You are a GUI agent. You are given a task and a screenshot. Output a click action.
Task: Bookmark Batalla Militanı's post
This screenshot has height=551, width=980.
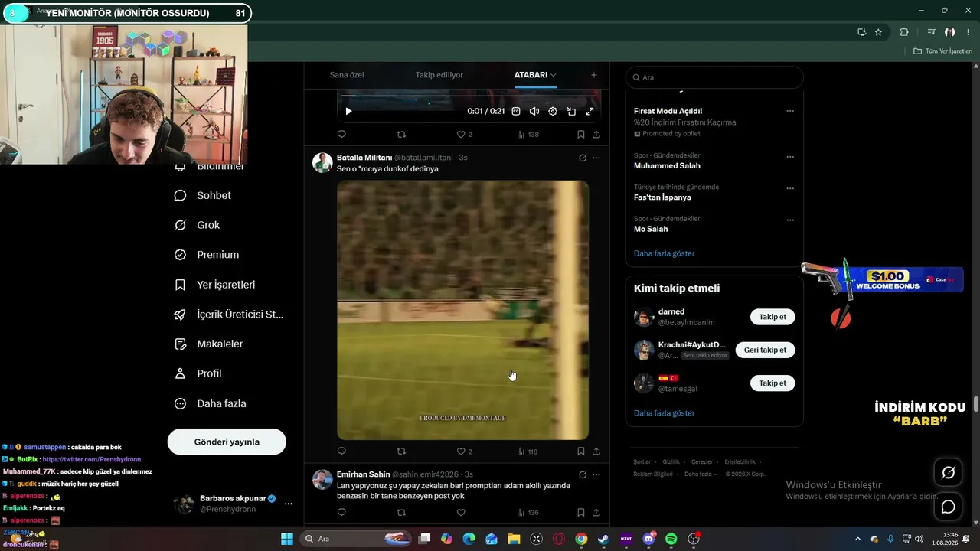tap(581, 452)
